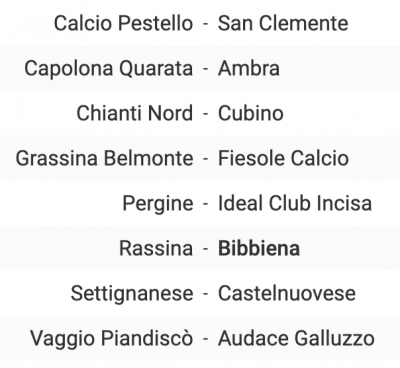Click the Ambra team name
This screenshot has height=368, width=400.
click(249, 68)
